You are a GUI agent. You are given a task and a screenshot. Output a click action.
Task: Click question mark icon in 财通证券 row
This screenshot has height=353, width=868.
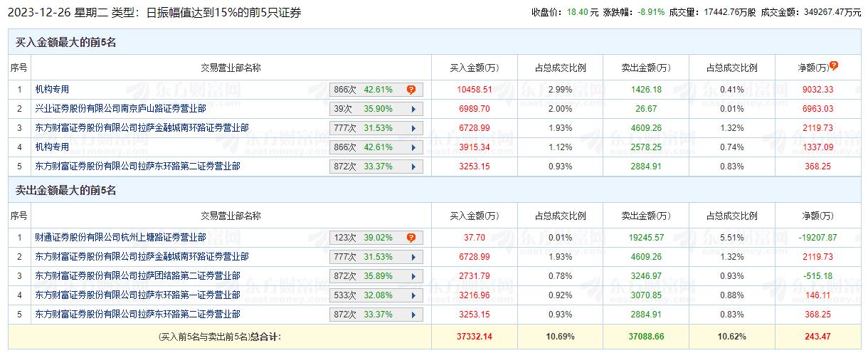[x=411, y=238]
